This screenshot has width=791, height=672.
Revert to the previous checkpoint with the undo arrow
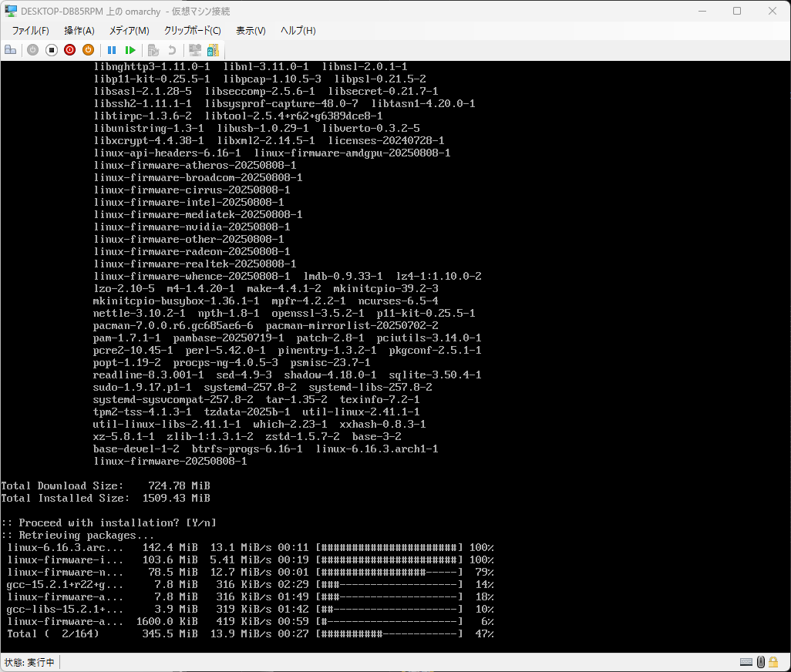(x=171, y=50)
